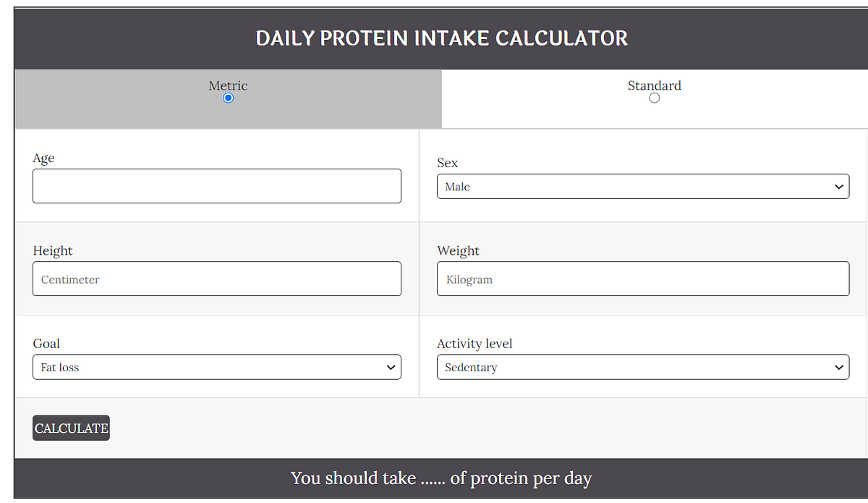Select Male in the Sex combo box

(642, 186)
